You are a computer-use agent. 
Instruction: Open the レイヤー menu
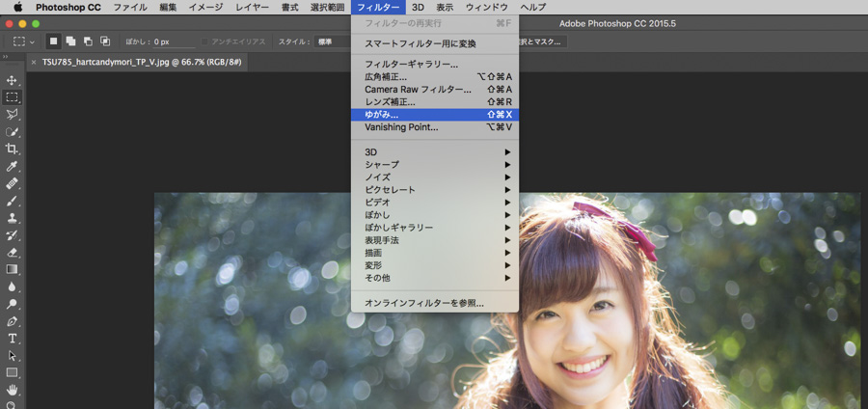click(252, 7)
